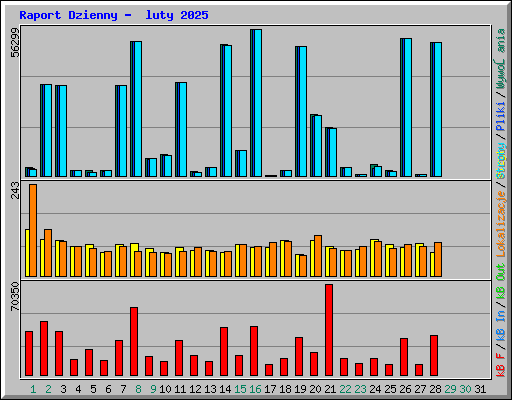Click day label 30 on the axis
Viewport: 512px width, 400px height.
[x=465, y=389]
